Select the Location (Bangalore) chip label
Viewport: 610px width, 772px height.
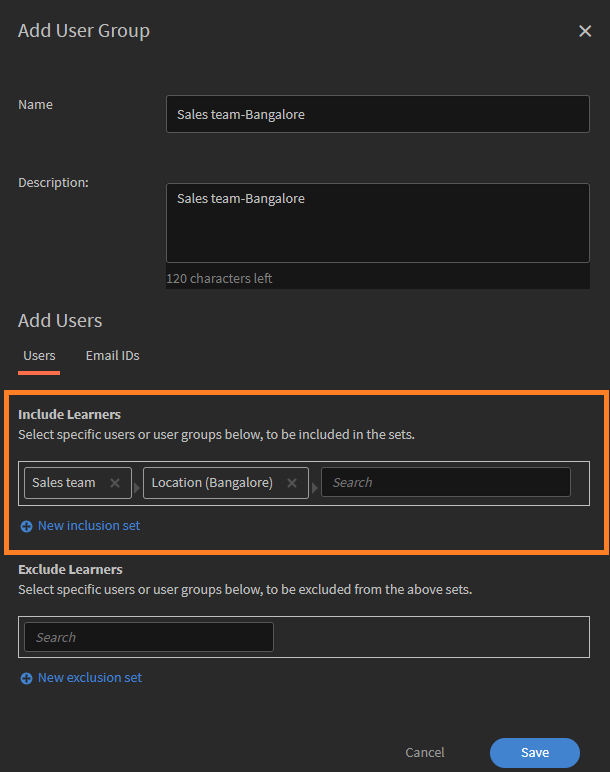pos(212,483)
